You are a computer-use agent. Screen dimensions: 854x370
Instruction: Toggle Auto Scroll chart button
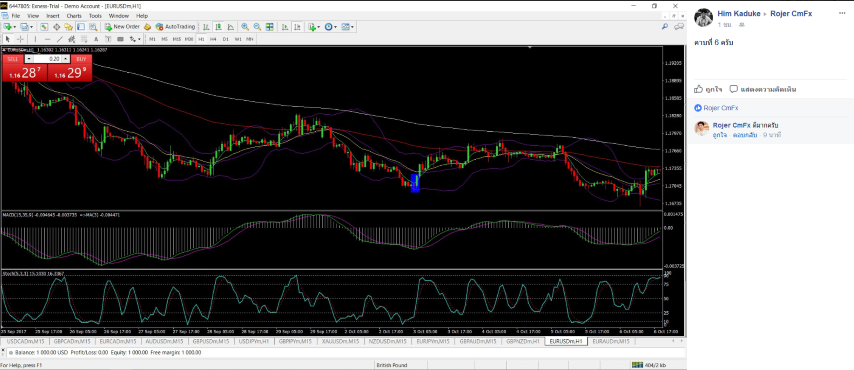click(285, 27)
